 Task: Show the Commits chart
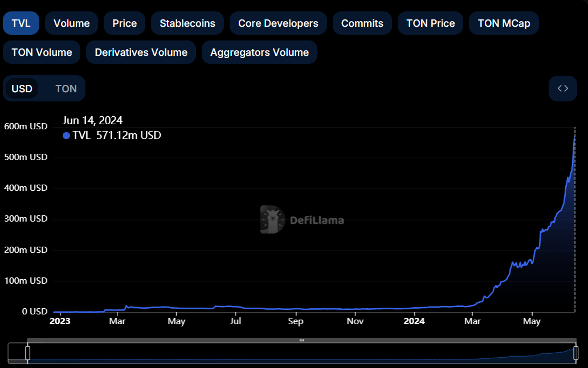[362, 23]
